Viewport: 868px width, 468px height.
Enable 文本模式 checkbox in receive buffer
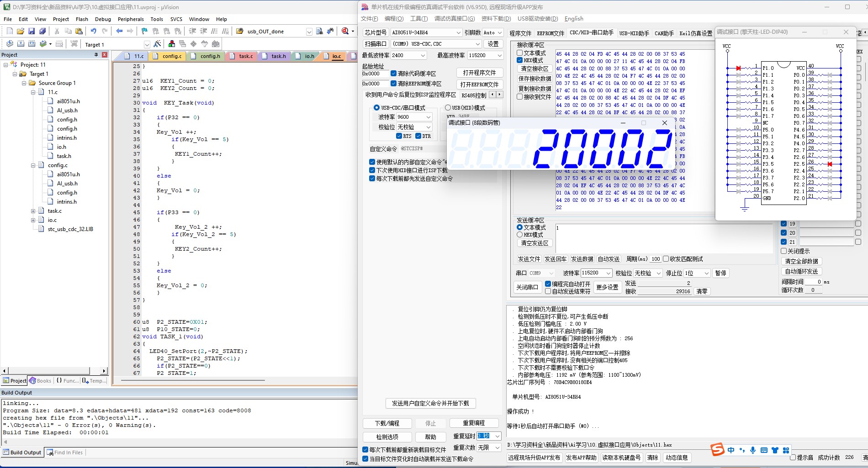pos(520,53)
